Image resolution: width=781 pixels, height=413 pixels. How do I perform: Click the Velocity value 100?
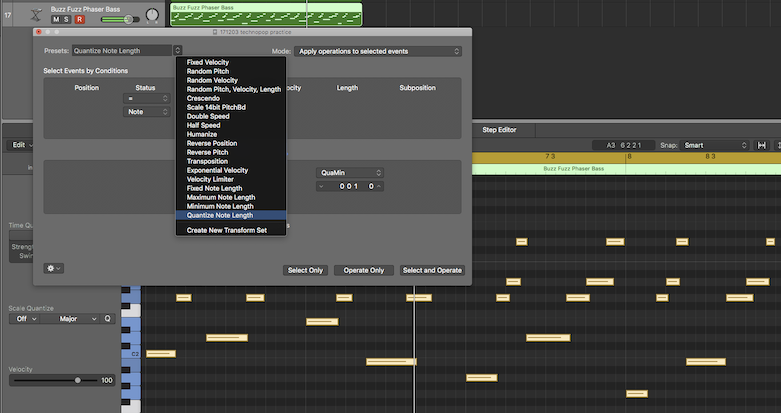pyautogui.click(x=107, y=380)
